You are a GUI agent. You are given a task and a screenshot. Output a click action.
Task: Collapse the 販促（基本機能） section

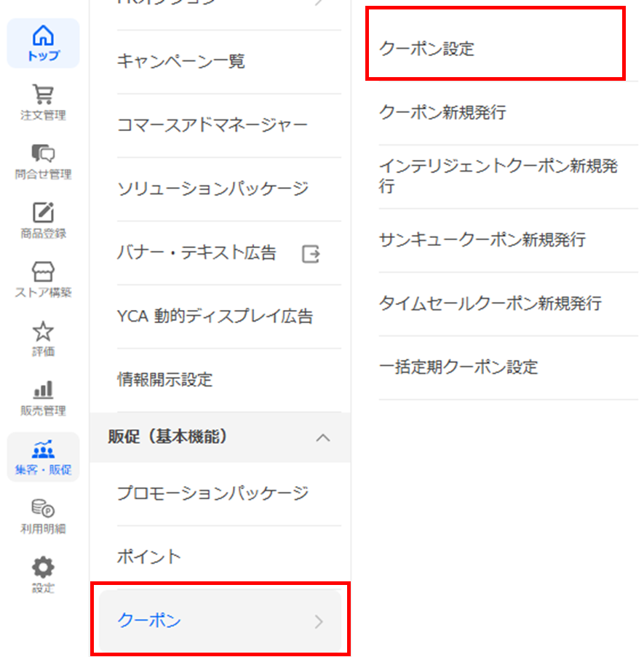point(323,437)
